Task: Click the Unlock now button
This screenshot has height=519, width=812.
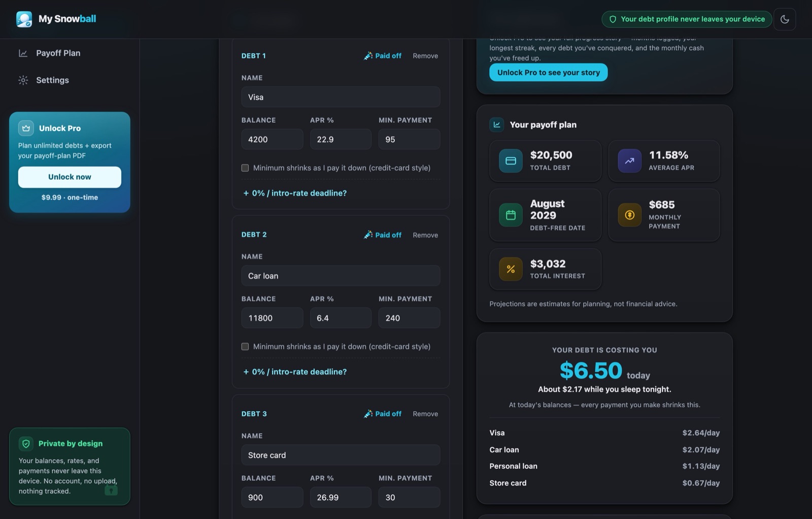Action: 70,177
